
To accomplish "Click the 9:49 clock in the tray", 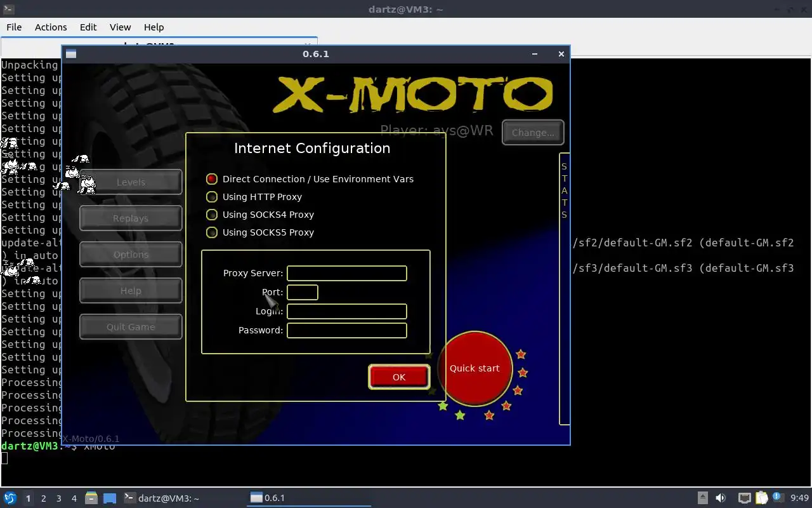I will 799,498.
